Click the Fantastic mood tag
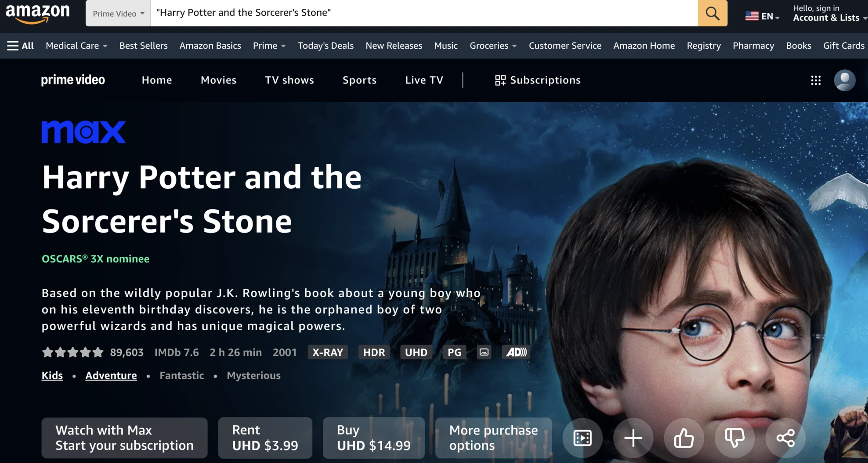 pos(182,376)
